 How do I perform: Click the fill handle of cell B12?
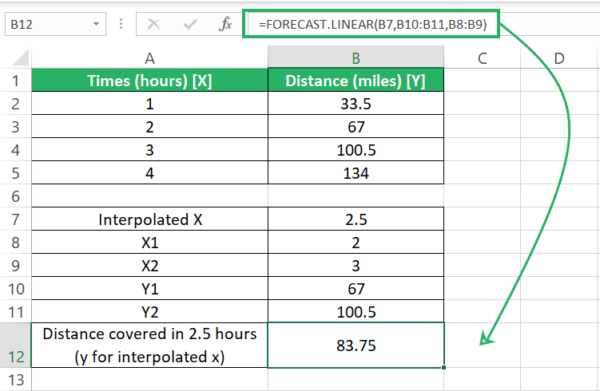(444, 368)
